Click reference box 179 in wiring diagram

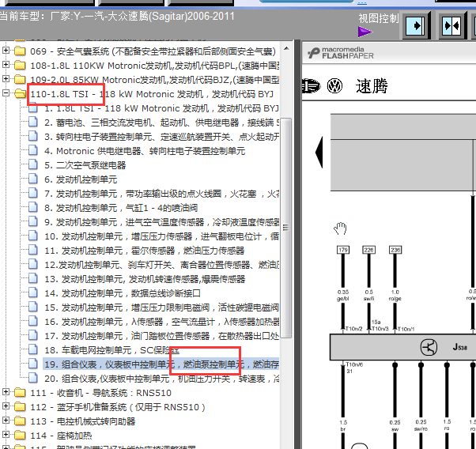click(343, 250)
